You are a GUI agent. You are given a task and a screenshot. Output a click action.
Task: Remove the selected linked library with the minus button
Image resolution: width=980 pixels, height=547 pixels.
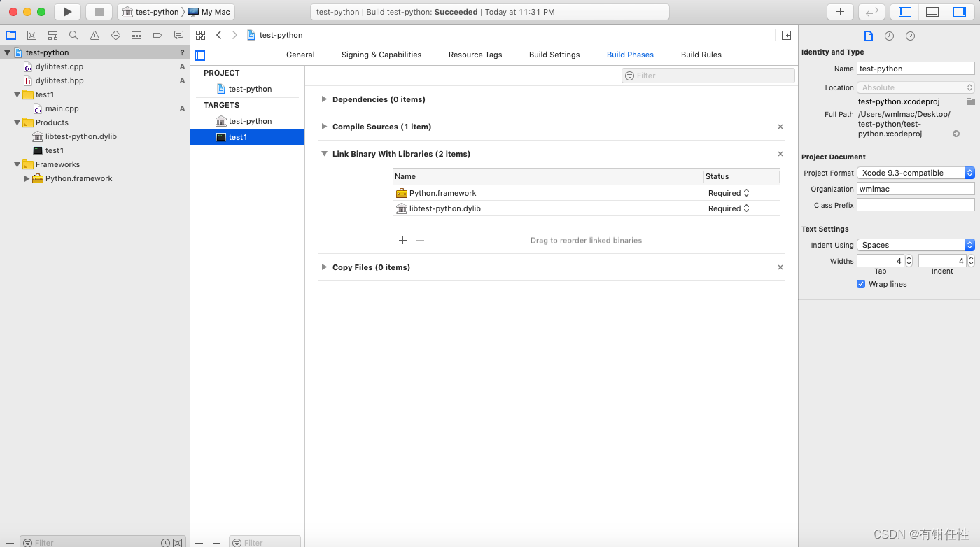click(420, 240)
